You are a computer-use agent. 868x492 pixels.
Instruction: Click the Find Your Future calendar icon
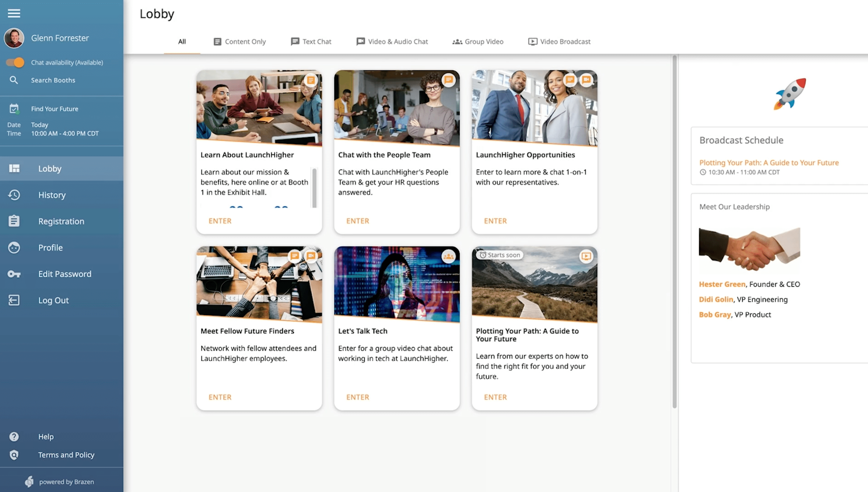[x=14, y=109]
